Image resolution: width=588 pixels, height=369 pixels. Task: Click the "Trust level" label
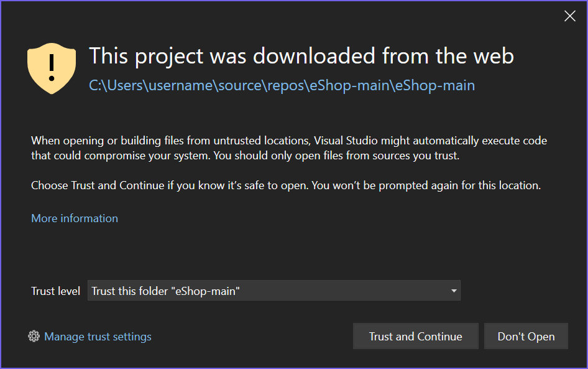point(55,291)
